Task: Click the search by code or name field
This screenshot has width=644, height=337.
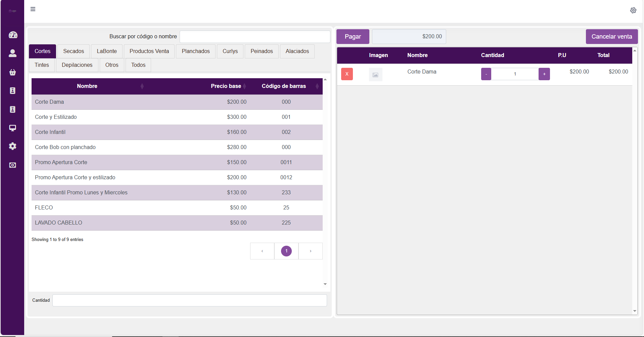Action: click(x=255, y=37)
